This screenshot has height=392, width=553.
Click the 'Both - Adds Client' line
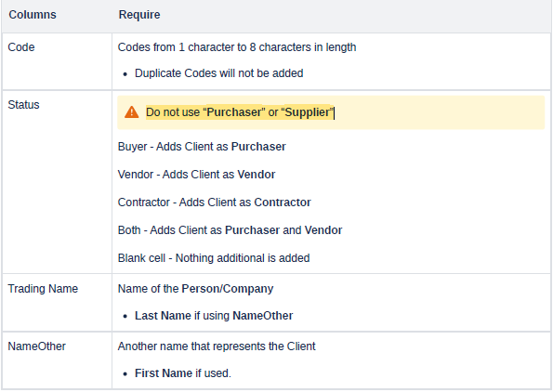coord(230,230)
